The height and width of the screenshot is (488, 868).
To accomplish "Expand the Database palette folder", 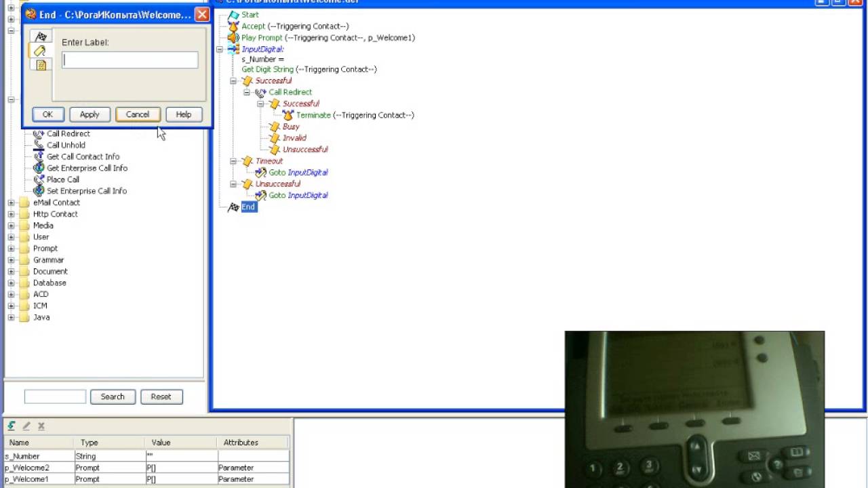I will pos(11,283).
